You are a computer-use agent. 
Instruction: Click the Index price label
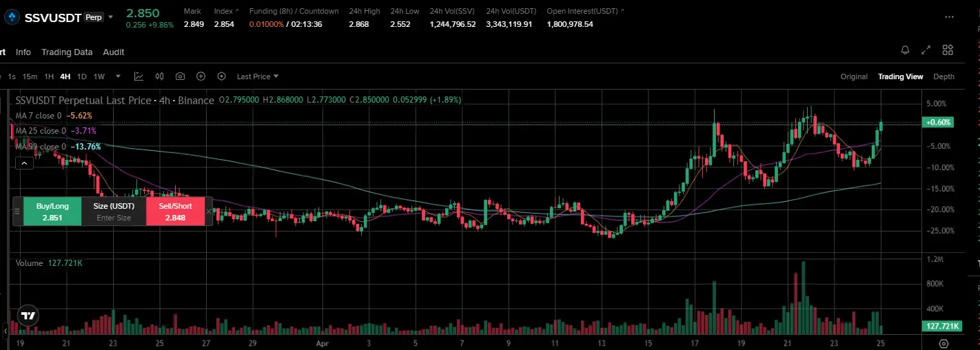223,11
